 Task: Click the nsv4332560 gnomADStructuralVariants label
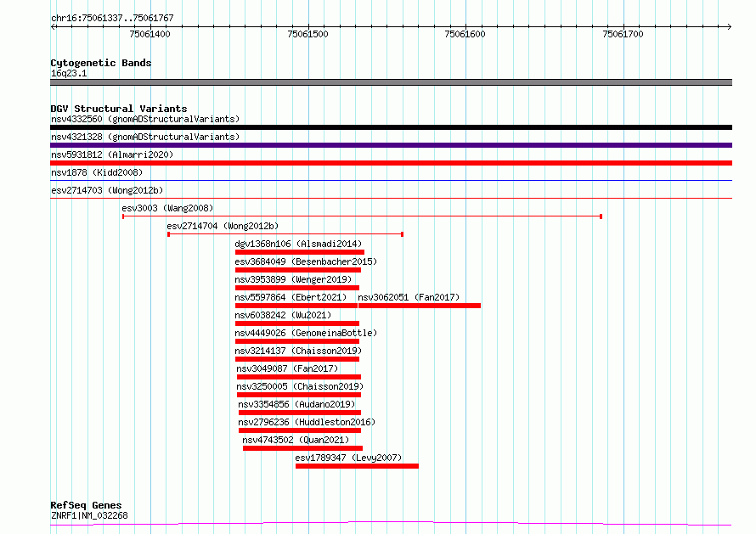point(145,119)
